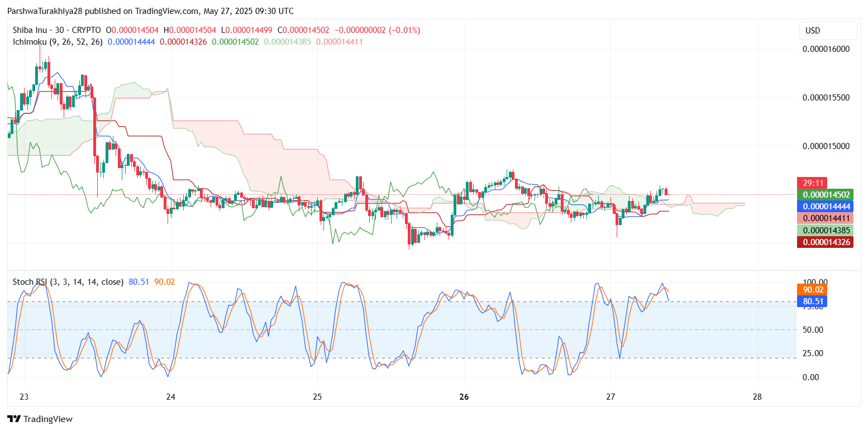This screenshot has height=431, width=868.
Task: Open the Stoch RSI indicator legend
Action: pyautogui.click(x=68, y=282)
